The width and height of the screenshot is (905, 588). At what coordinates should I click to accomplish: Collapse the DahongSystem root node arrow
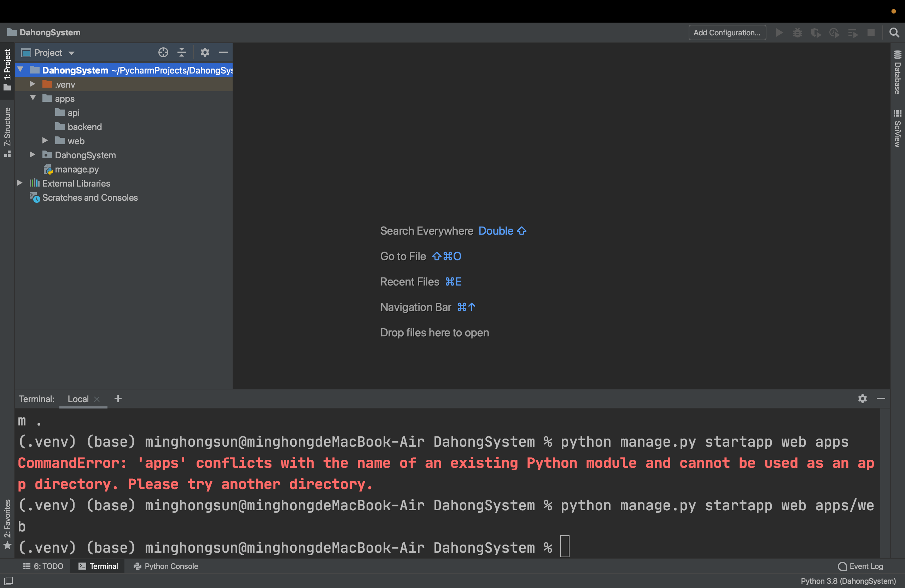[21, 70]
